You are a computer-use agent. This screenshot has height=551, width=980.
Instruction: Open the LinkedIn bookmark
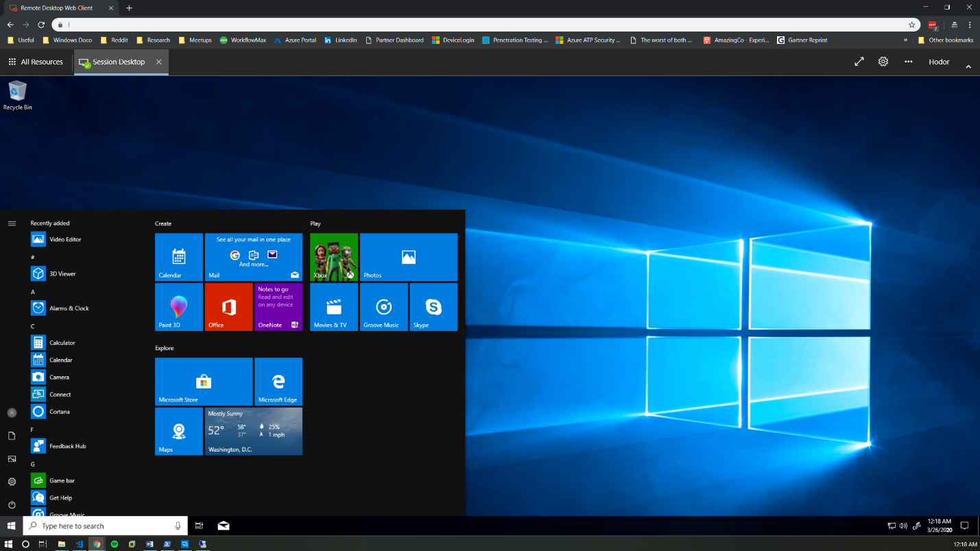[x=341, y=40]
